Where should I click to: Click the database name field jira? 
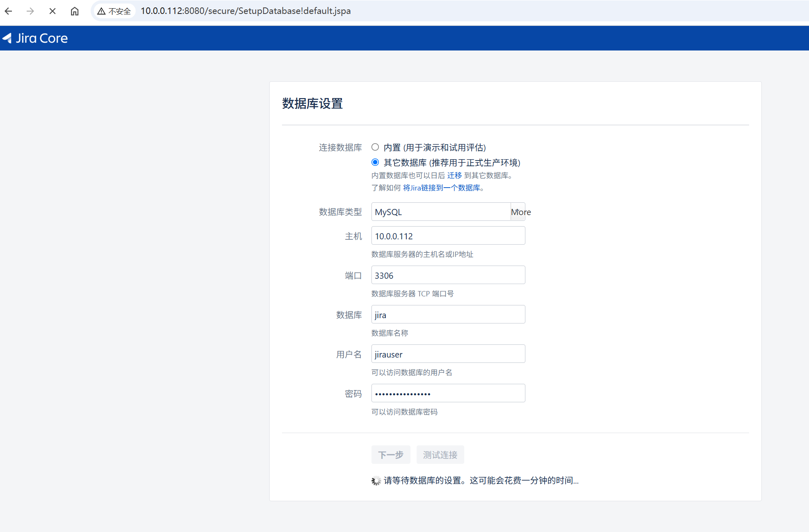448,315
